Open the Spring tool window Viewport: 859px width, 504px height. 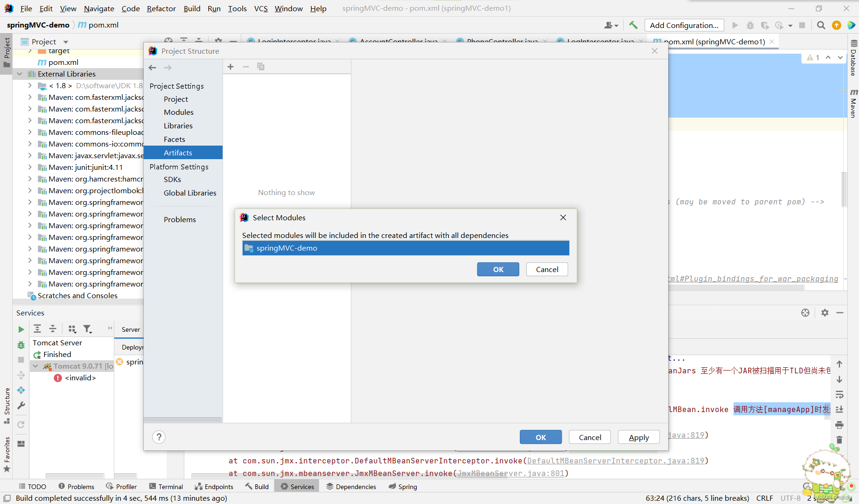(403, 486)
